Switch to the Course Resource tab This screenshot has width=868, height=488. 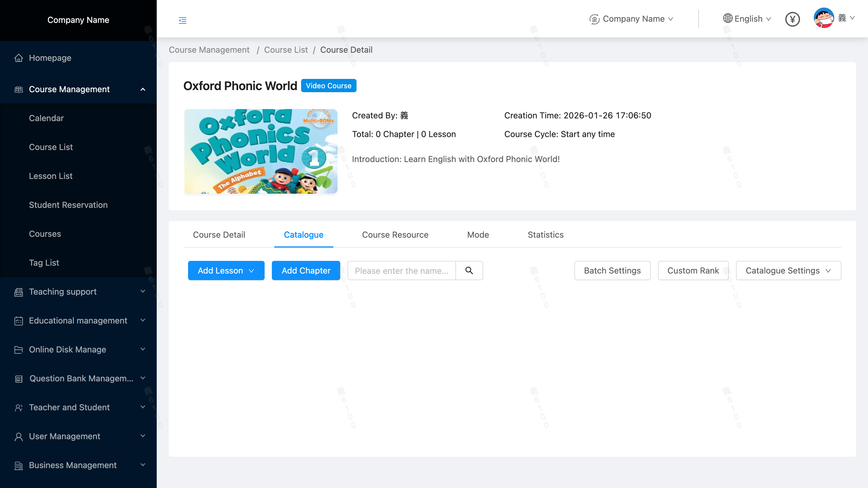(395, 235)
